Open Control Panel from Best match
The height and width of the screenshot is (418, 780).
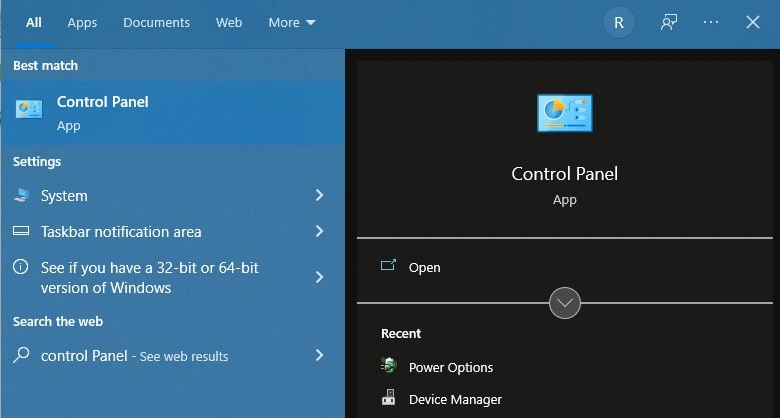(173, 113)
